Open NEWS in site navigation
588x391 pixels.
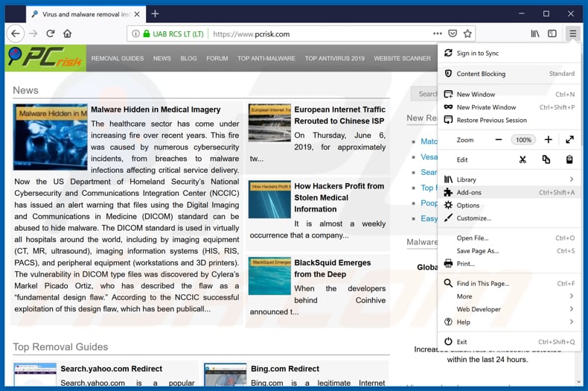(x=162, y=59)
